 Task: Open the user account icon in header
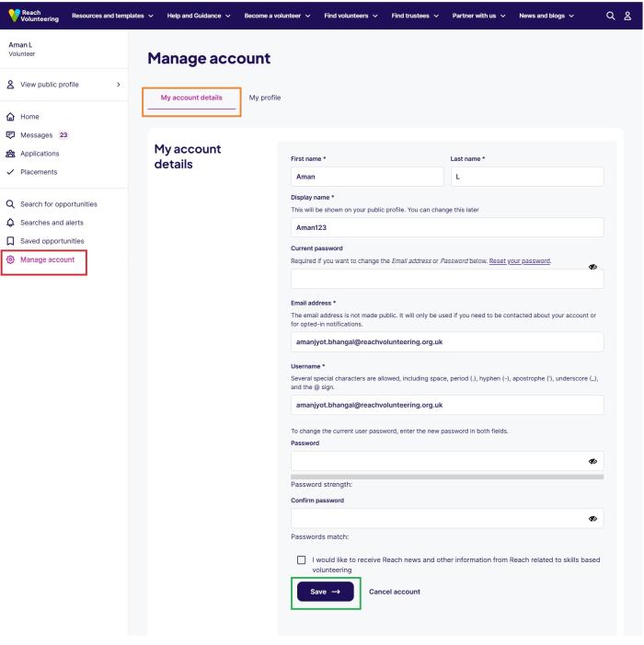point(627,16)
